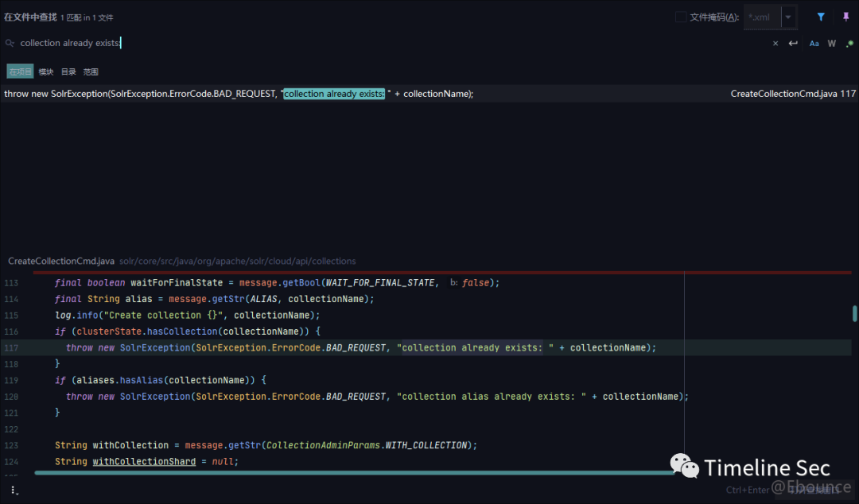Click 'final String alias' on line 114
Image resolution: width=859 pixels, height=504 pixels.
(x=103, y=299)
